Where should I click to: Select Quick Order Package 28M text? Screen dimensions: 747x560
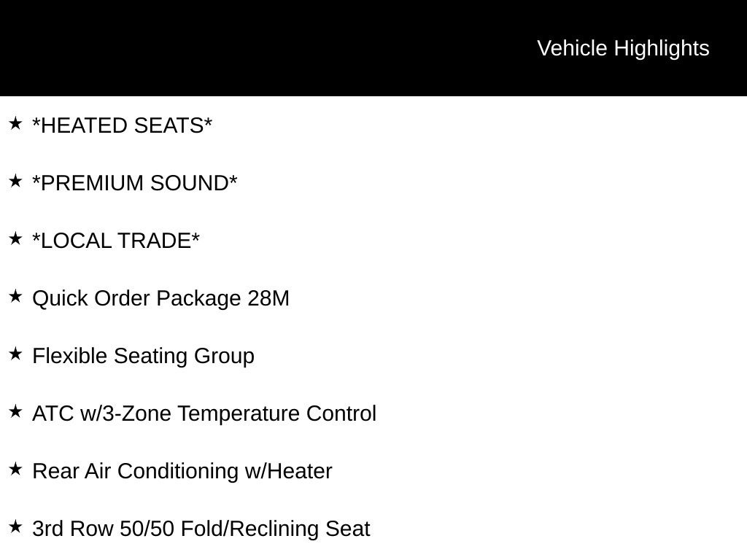[160, 298]
